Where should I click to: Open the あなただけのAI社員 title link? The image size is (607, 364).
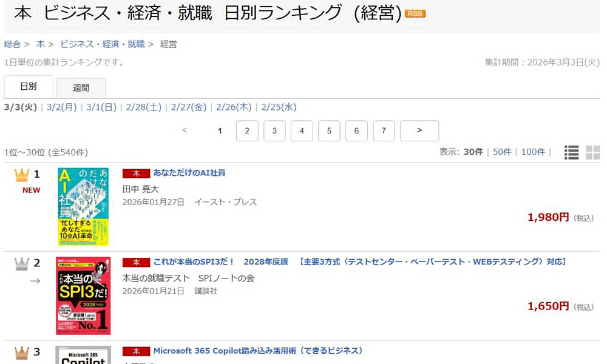coord(189,173)
